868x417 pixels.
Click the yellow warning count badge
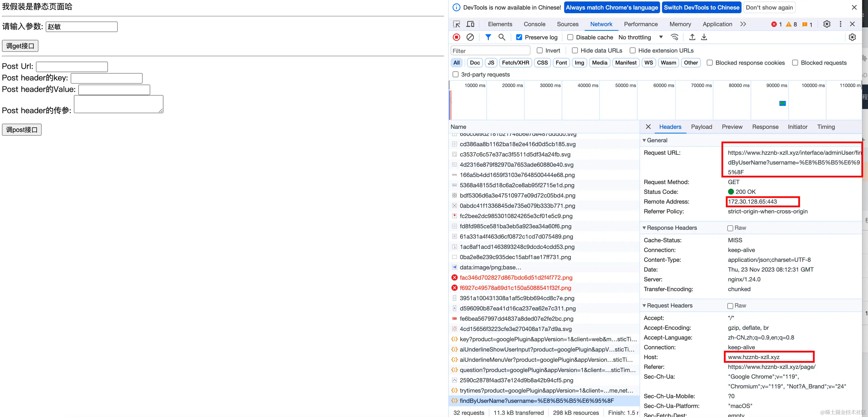(x=792, y=24)
